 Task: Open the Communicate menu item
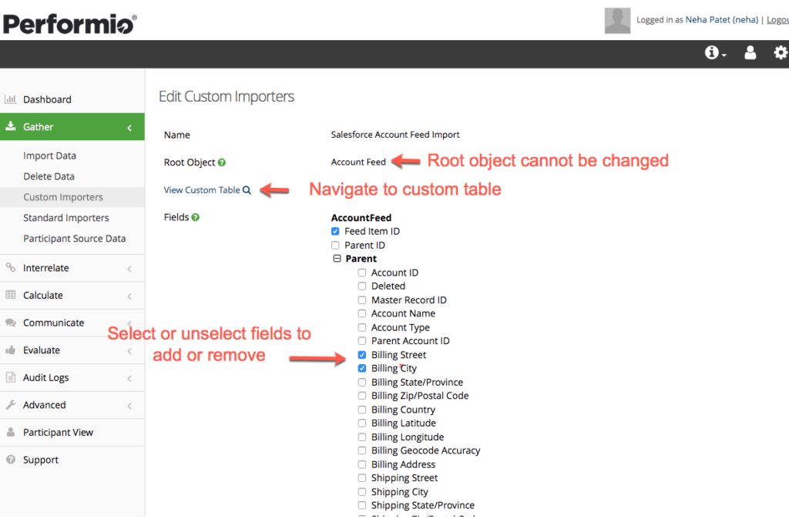(x=72, y=323)
